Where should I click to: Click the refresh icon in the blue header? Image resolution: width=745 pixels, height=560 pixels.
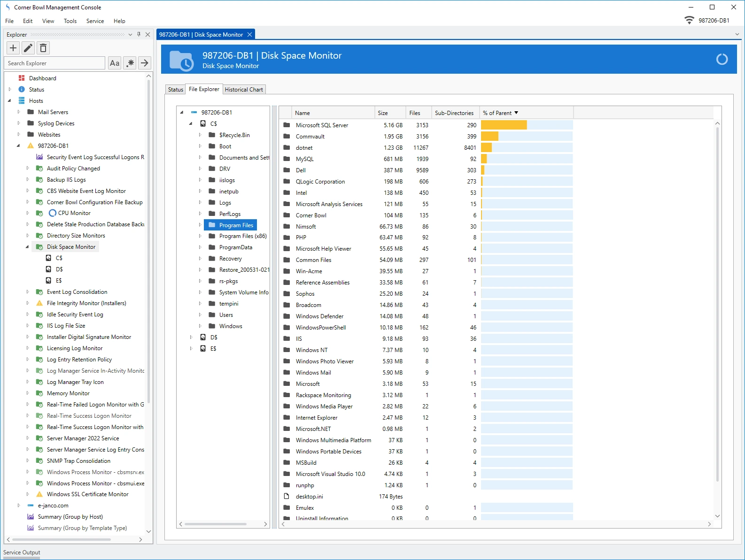click(722, 59)
